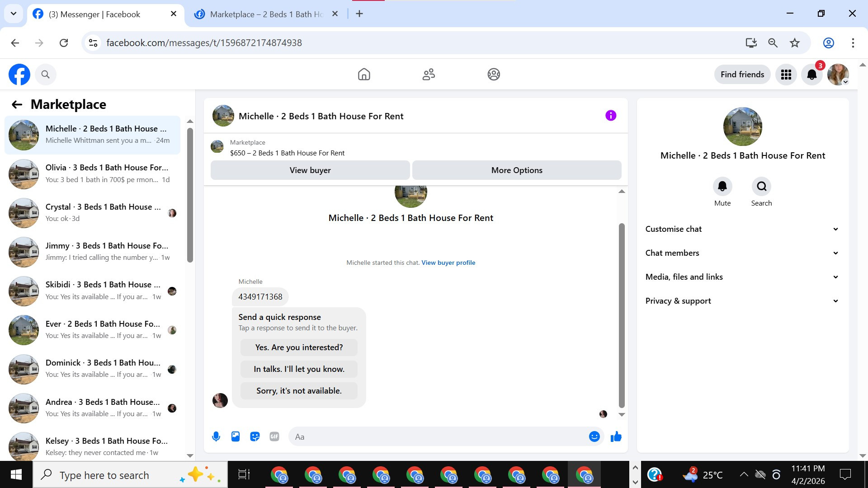The height and width of the screenshot is (488, 868).
Task: Open Crystal's 3 Beds 1 Bath conversation
Action: point(92,213)
